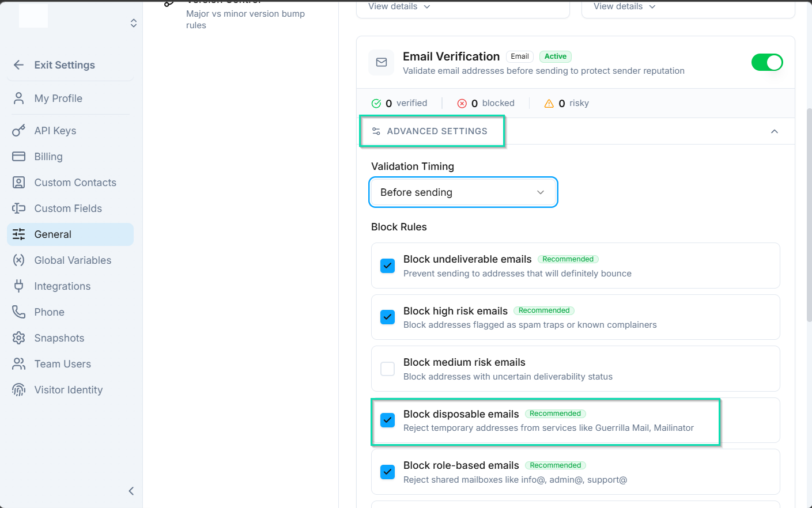Image resolution: width=812 pixels, height=508 pixels.
Task: Click the '0 risky' count
Action: [566, 103]
